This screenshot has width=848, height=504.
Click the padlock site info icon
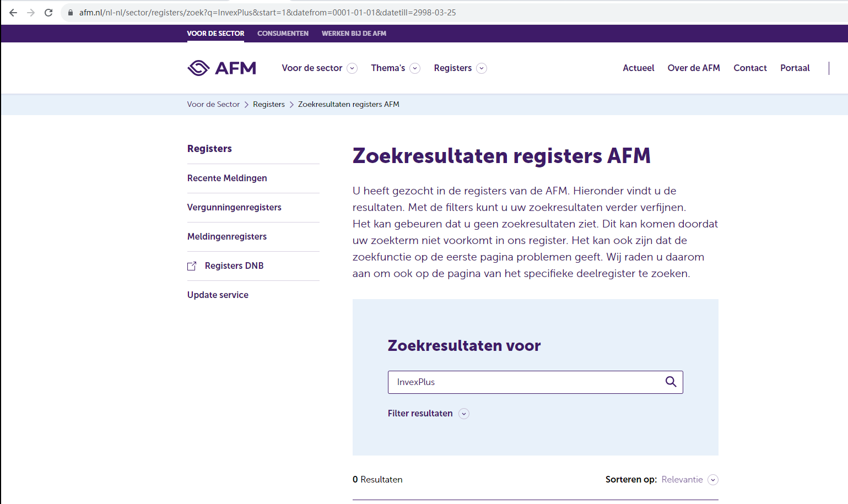(x=71, y=13)
